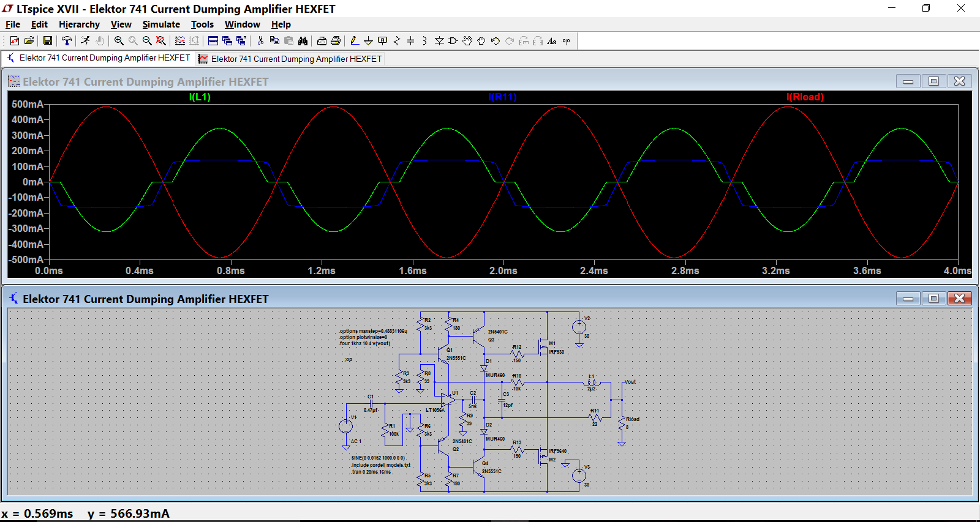Open the Tools menu
Viewport: 980px width, 522px height.
point(202,24)
